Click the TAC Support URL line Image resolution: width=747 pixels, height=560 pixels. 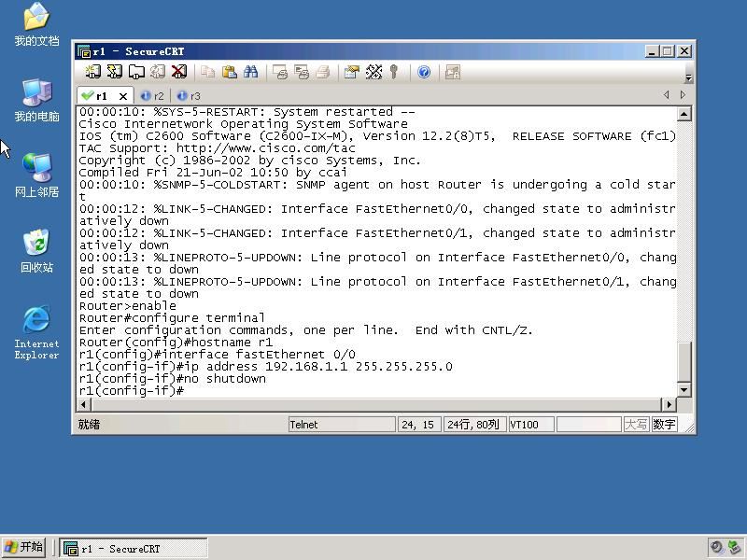pos(218,148)
